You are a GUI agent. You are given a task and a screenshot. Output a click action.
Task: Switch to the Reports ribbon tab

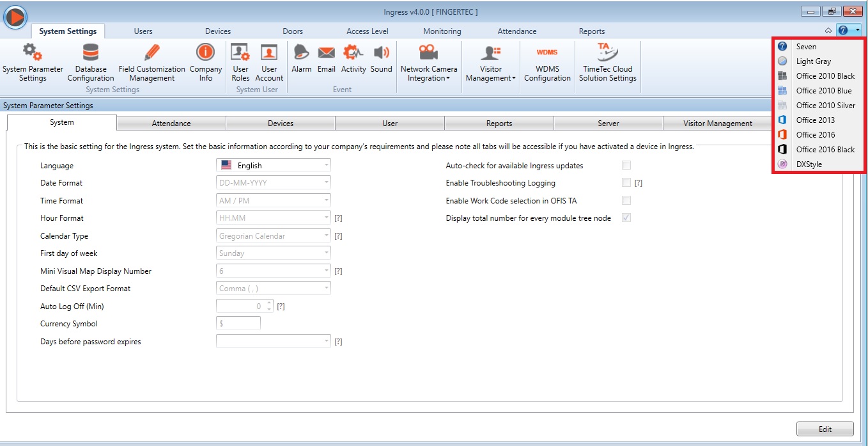[592, 31]
